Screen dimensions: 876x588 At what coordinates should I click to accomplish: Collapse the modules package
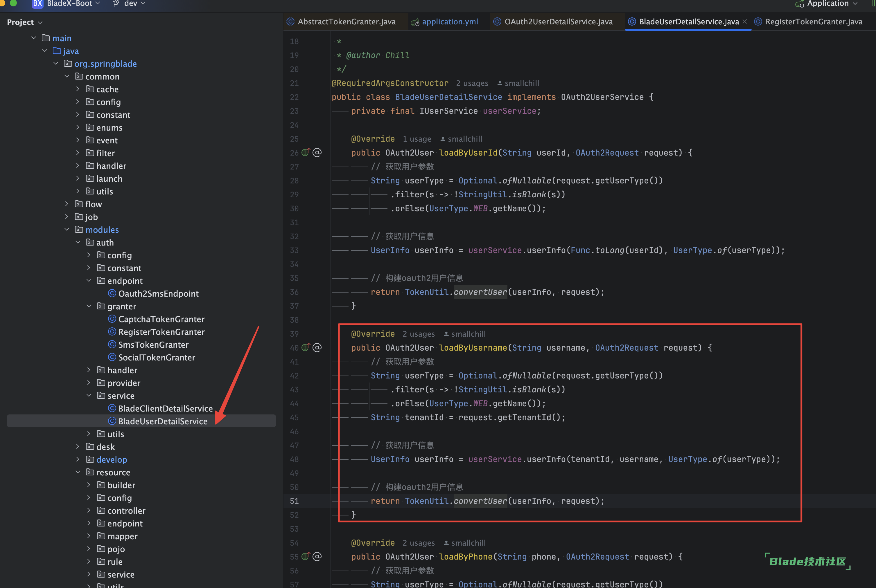click(x=67, y=230)
